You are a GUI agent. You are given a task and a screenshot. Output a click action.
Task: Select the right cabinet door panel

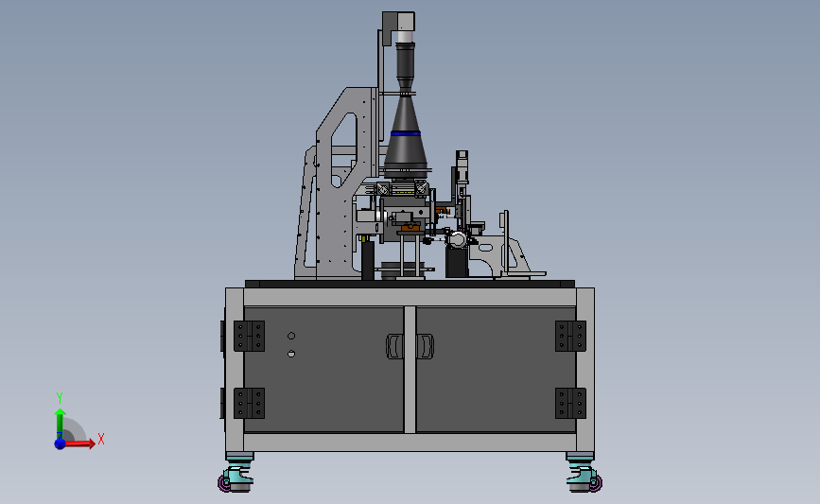[x=496, y=369]
